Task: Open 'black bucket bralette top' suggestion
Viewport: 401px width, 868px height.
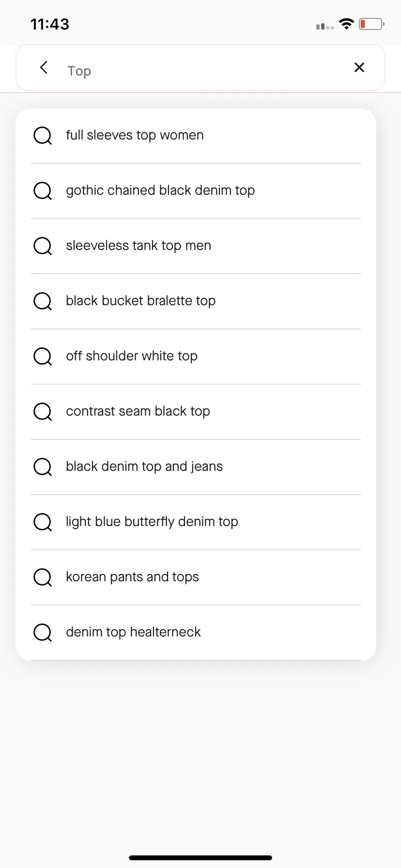Action: tap(196, 301)
